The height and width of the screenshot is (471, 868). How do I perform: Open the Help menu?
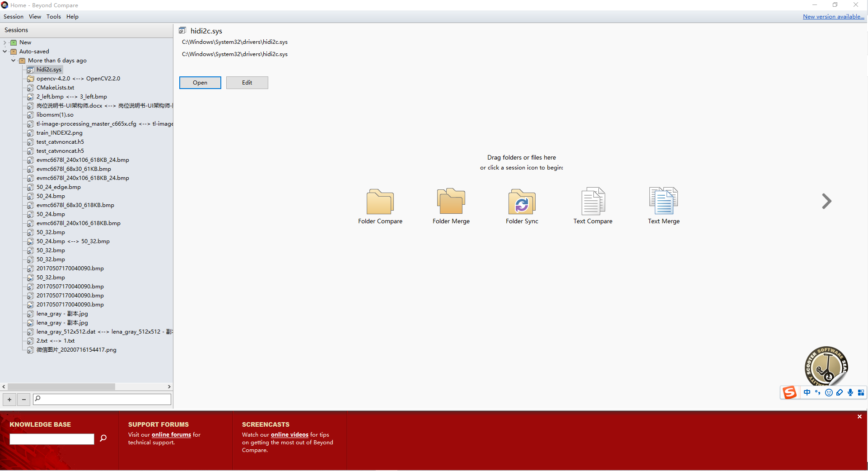72,17
